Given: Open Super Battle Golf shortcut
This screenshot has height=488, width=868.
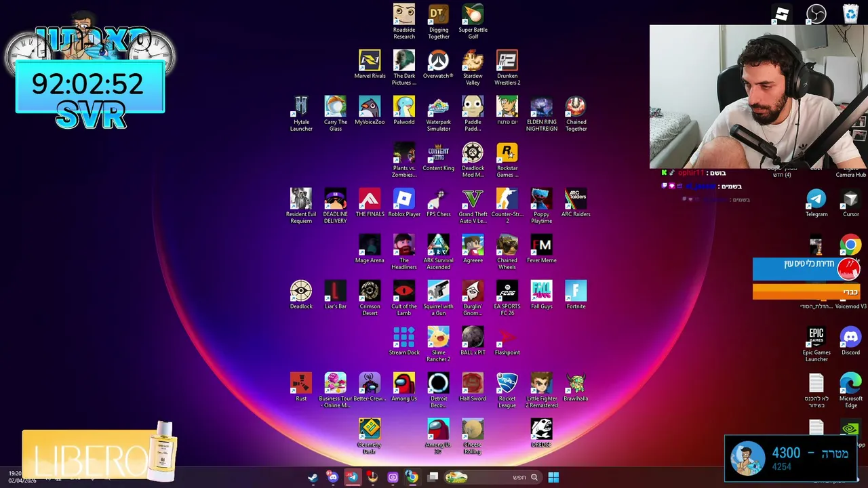Looking at the screenshot, I should click(473, 22).
